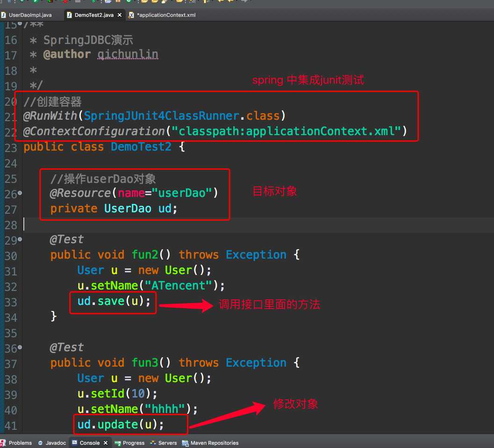Click line number 24 in the gutter
The image size is (494, 448).
11,163
